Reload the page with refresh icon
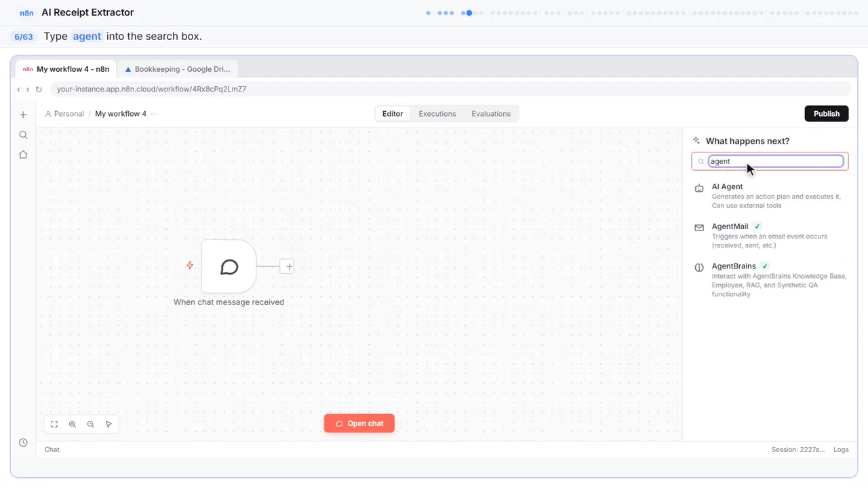868x488 pixels. [39, 89]
